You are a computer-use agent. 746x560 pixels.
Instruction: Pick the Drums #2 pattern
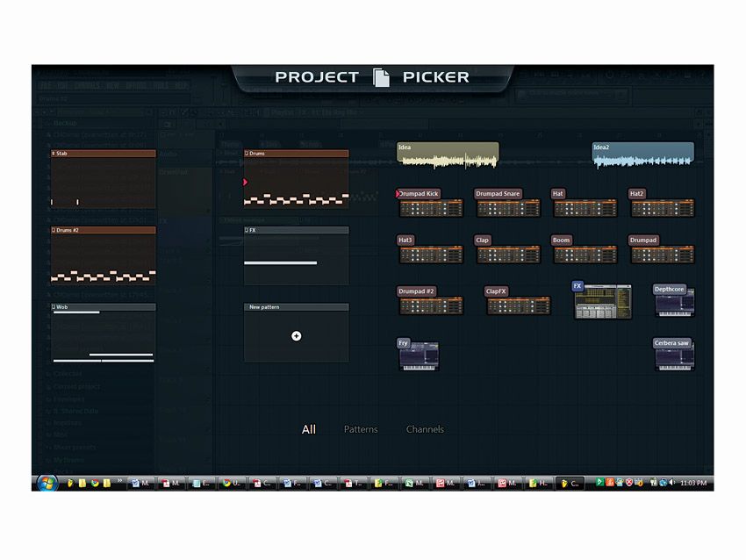[x=104, y=255]
